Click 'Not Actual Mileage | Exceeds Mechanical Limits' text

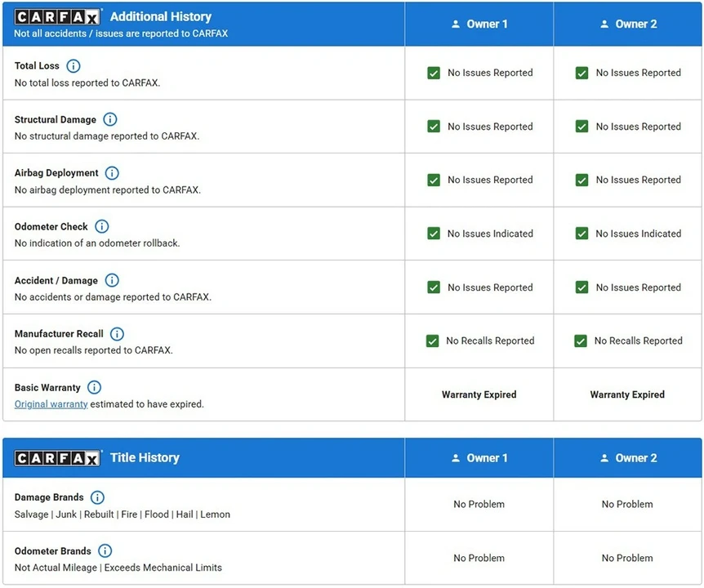tap(118, 568)
